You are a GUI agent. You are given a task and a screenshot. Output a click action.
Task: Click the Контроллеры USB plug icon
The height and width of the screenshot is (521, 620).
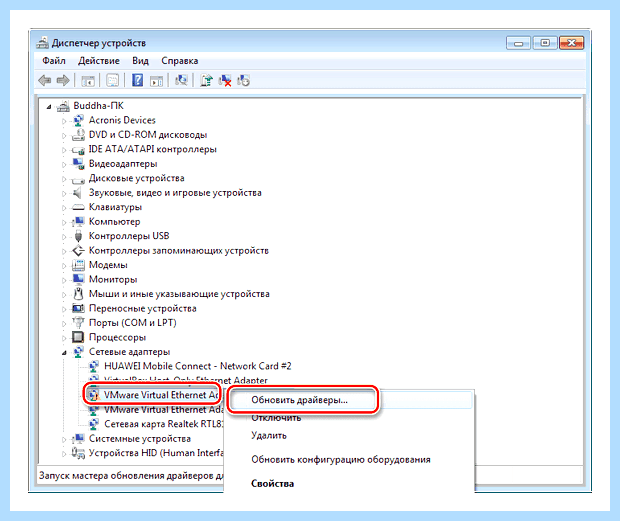tap(78, 236)
